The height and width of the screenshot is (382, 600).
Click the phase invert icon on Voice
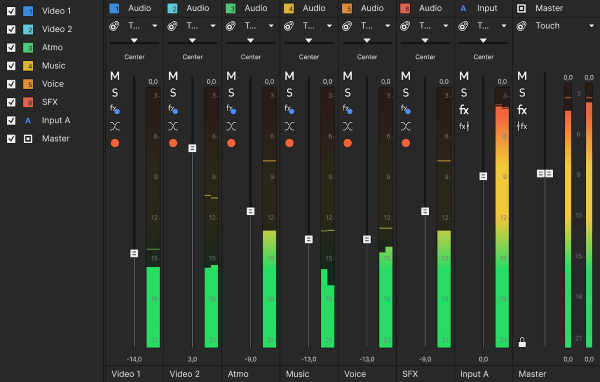coord(347,126)
